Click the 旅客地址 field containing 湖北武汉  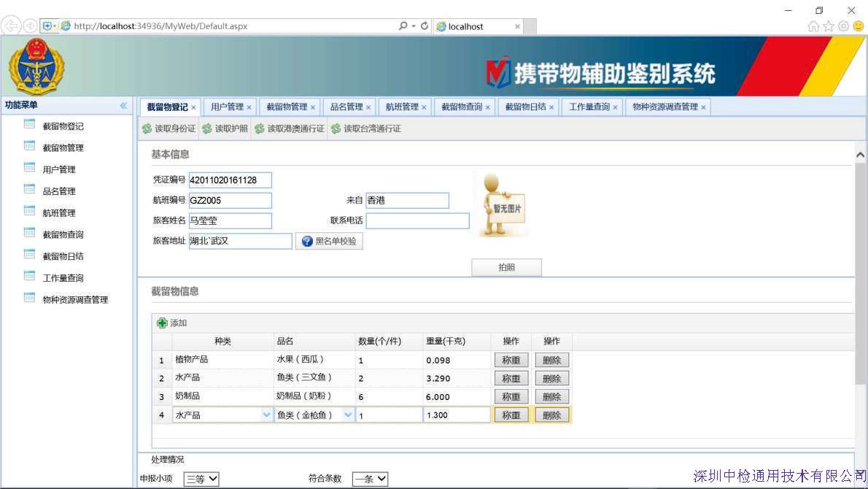pyautogui.click(x=240, y=241)
